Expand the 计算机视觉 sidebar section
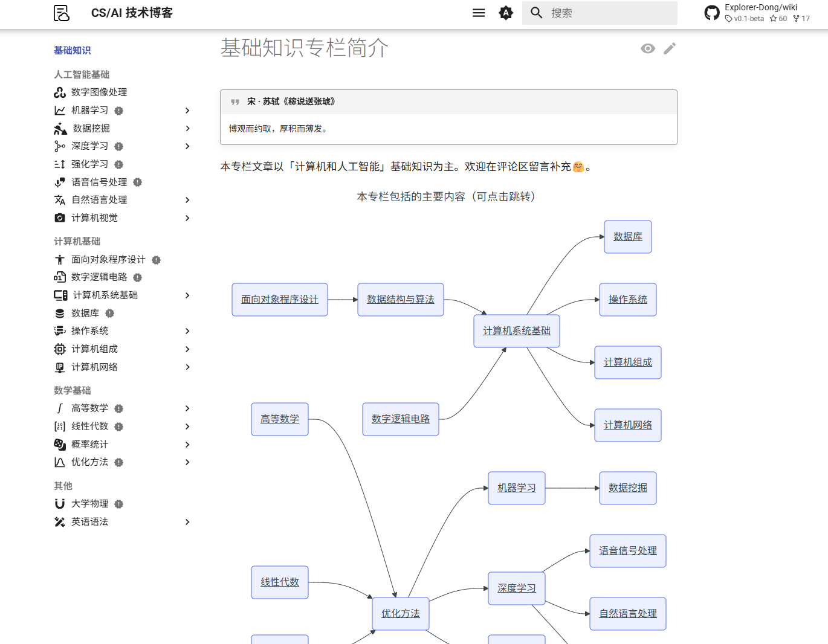828x644 pixels. coord(187,218)
